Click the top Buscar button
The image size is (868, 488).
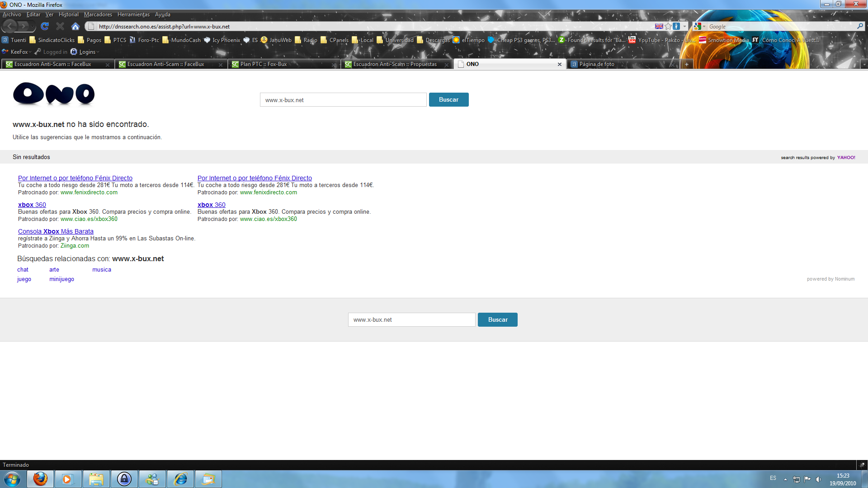(x=448, y=100)
